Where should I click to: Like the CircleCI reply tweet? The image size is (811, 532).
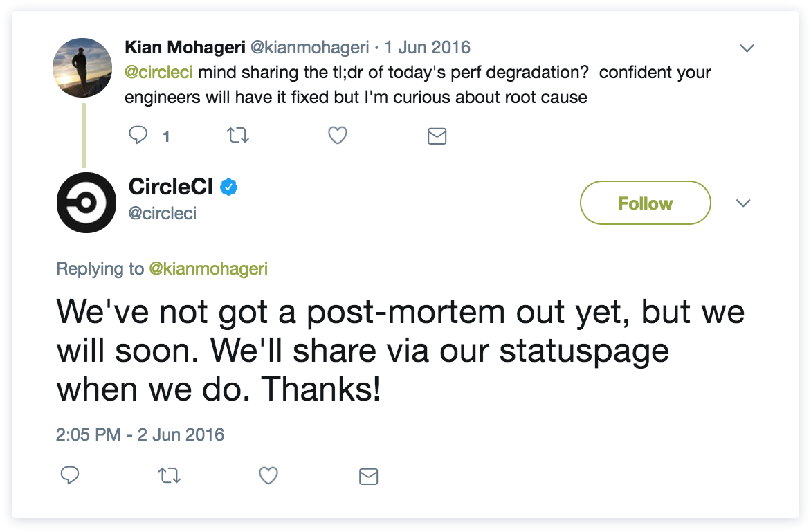click(268, 475)
